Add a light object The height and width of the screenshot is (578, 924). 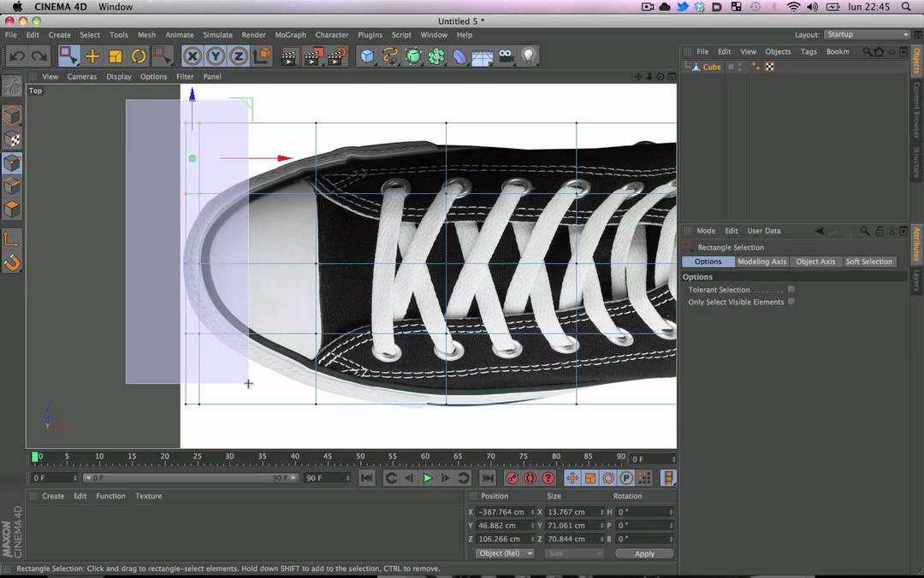tap(530, 56)
